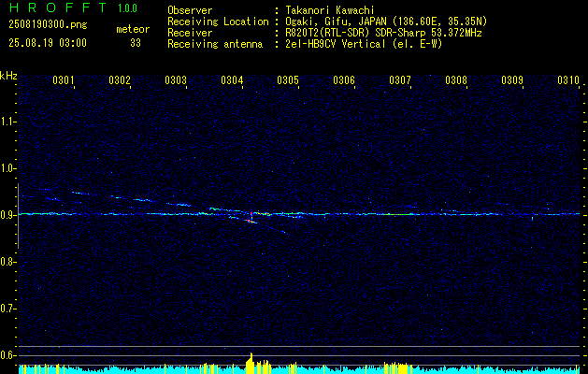Click the 0308 time marker
Screen dimensions: 588x374
(x=456, y=79)
